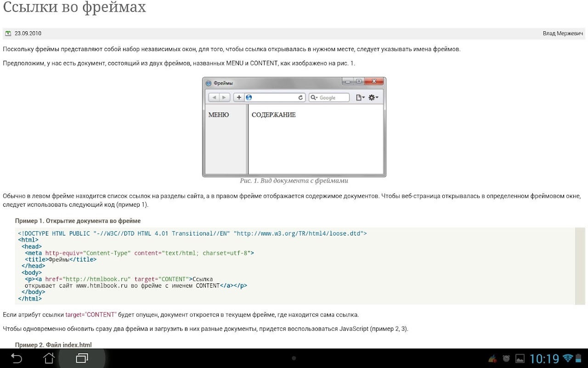Open the recent apps overview
This screenshot has height=368, width=588.
pyautogui.click(x=82, y=358)
